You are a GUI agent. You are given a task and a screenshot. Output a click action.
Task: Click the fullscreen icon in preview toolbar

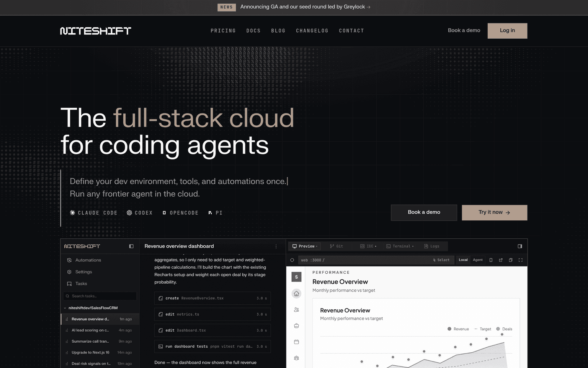coord(521,260)
